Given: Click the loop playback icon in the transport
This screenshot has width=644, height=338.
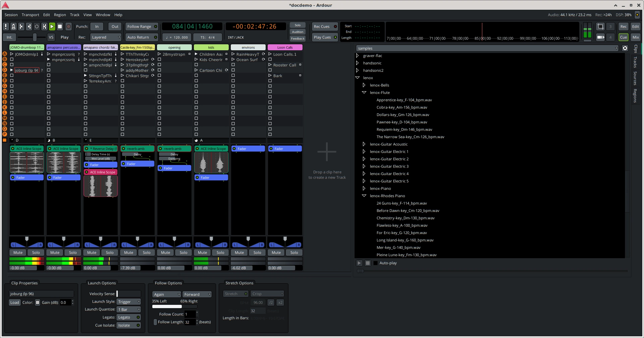Looking at the screenshot, I should point(36,26).
